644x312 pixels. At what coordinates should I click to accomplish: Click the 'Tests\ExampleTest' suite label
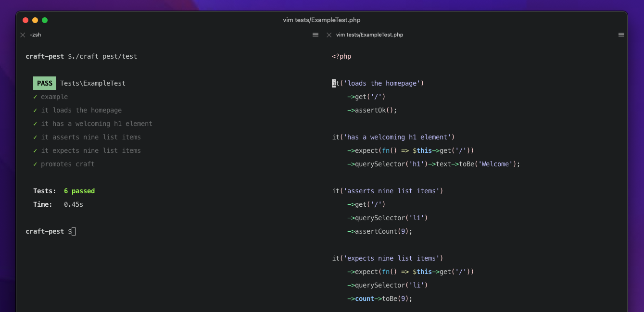coord(92,83)
